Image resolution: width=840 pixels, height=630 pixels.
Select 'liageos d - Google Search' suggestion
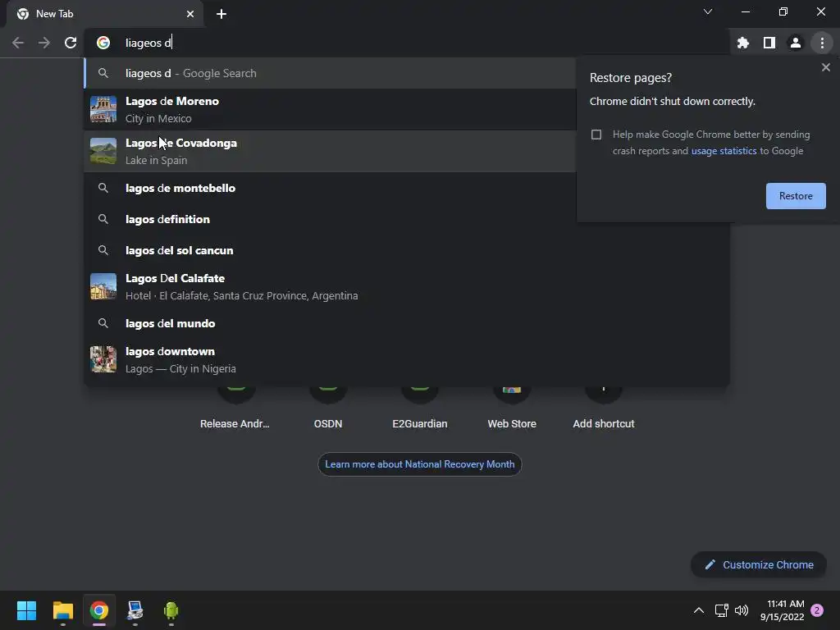[x=330, y=73]
